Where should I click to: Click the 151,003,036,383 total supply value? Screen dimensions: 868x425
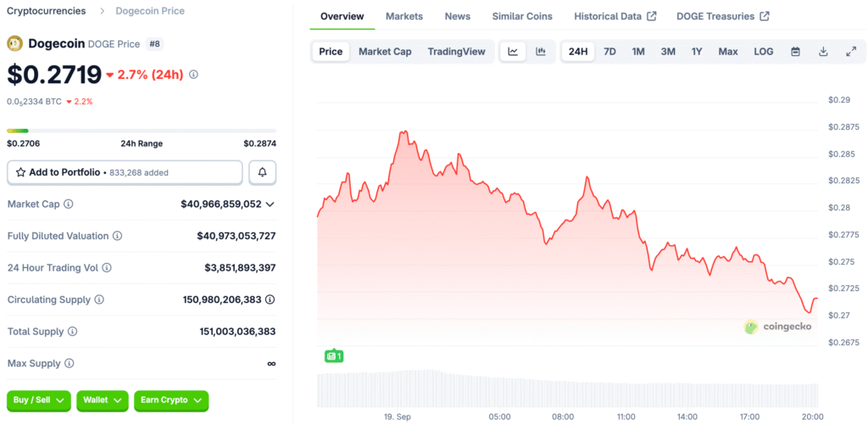[237, 332]
